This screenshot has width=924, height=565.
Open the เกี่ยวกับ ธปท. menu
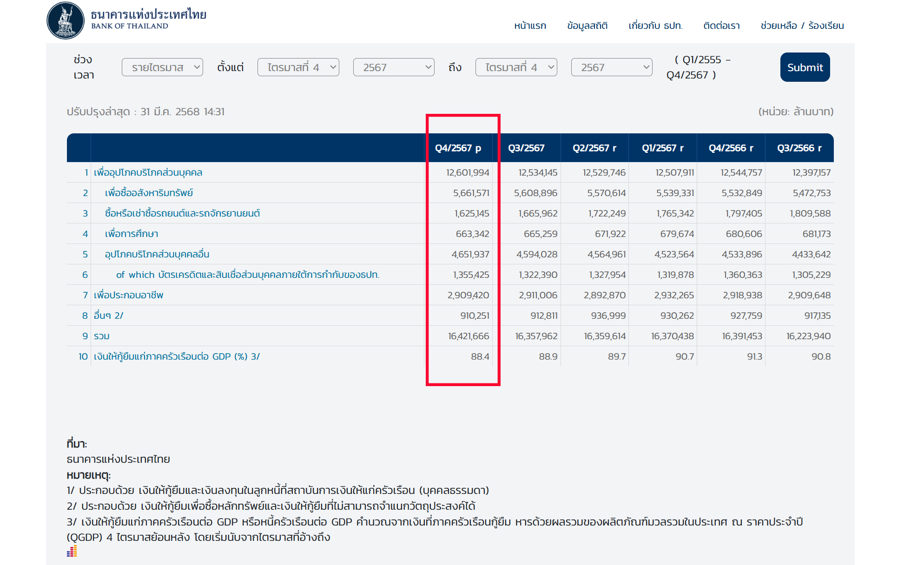(x=655, y=26)
